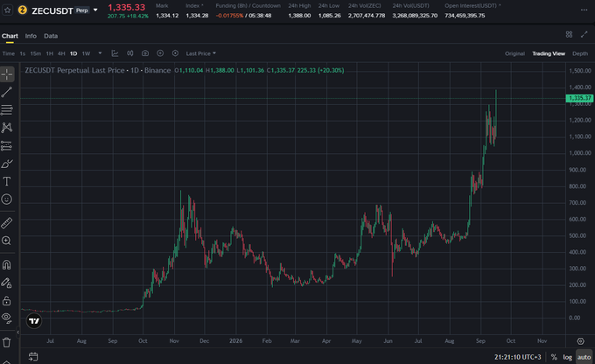Select the forecasting position tool
The width and height of the screenshot is (595, 364).
[7, 146]
